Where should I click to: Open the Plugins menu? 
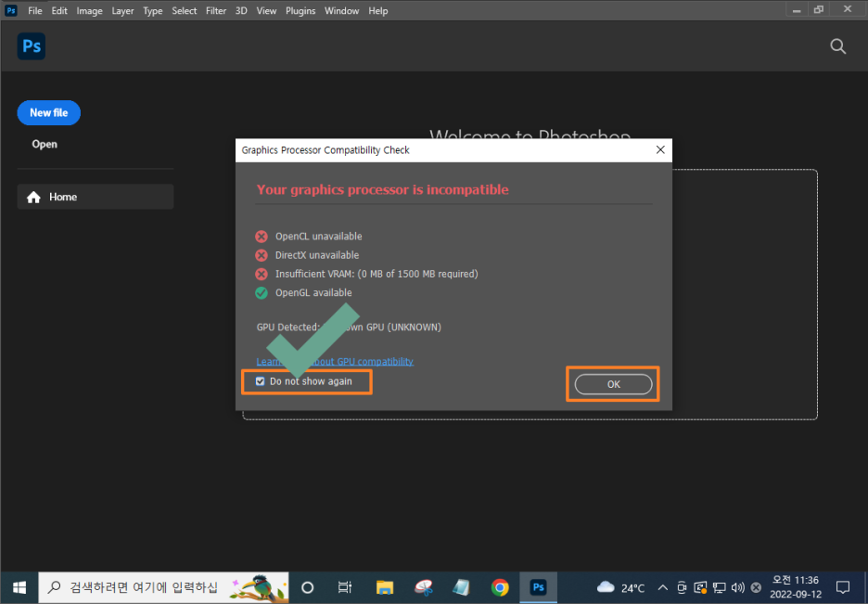(300, 10)
